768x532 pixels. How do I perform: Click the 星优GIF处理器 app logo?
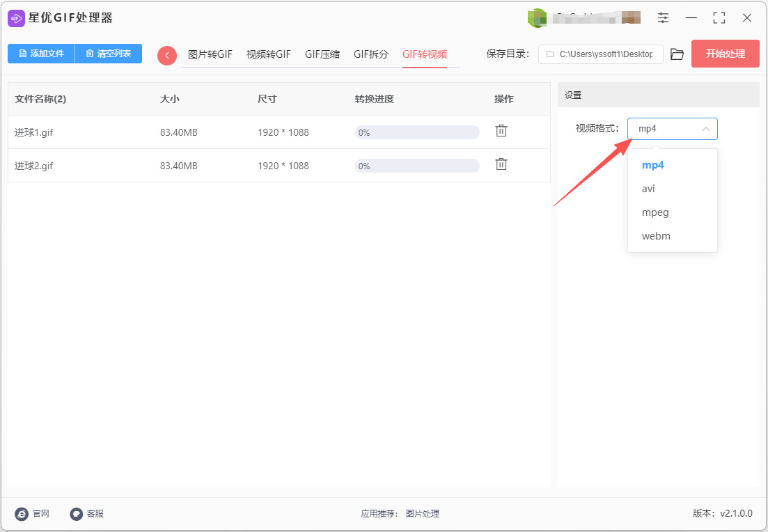16,18
